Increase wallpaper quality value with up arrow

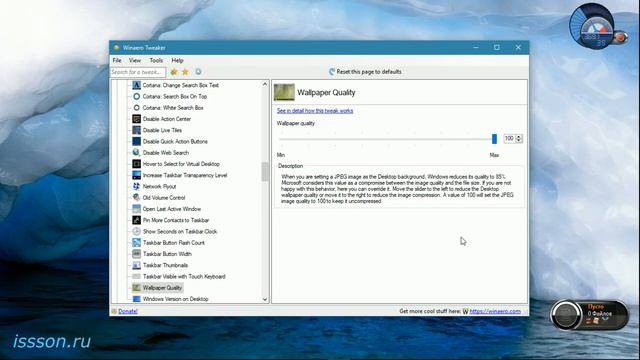click(519, 136)
